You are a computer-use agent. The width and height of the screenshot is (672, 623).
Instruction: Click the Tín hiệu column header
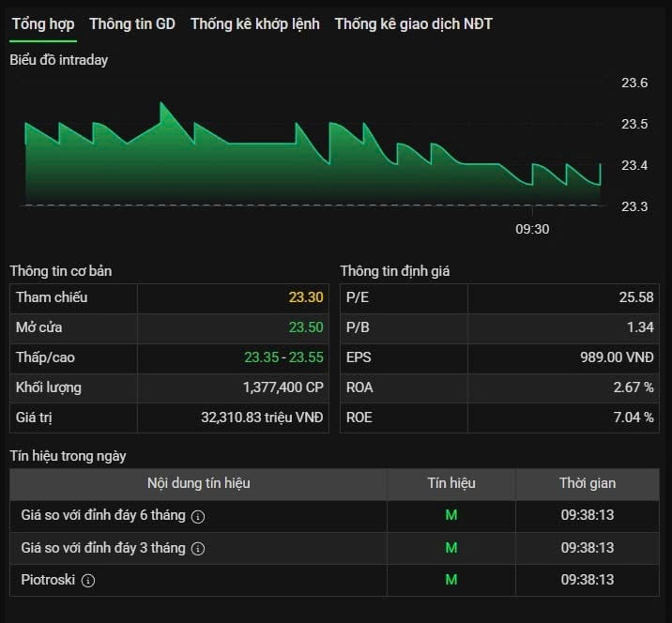(x=451, y=484)
